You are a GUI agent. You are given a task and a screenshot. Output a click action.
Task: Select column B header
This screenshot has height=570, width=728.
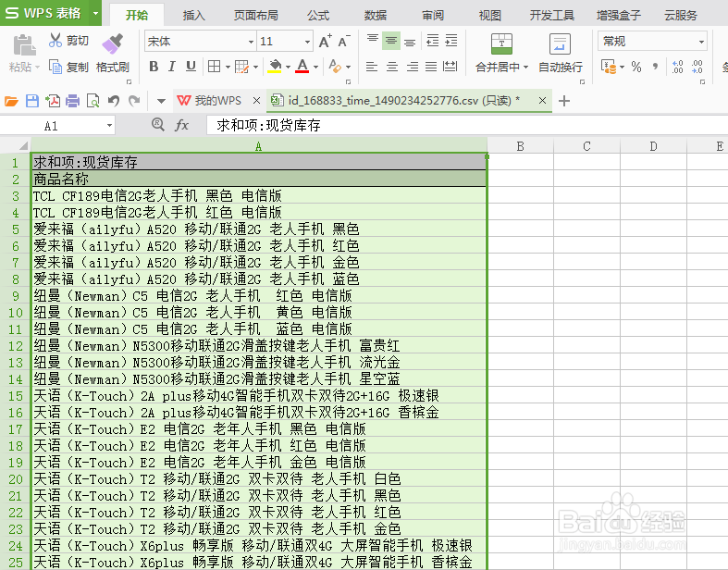[x=520, y=146]
